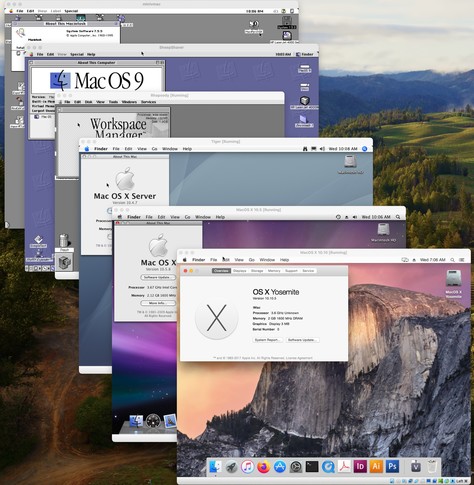This screenshot has width=474, height=485.
Task: Select the Overview tab in About window
Action: coord(221,271)
